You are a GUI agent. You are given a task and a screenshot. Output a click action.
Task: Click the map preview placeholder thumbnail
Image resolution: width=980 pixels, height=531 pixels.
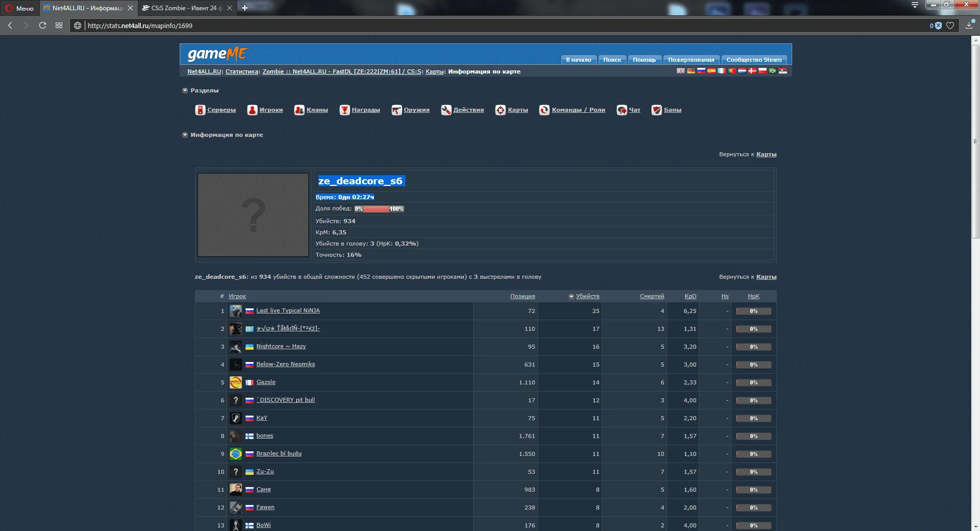[x=253, y=215]
